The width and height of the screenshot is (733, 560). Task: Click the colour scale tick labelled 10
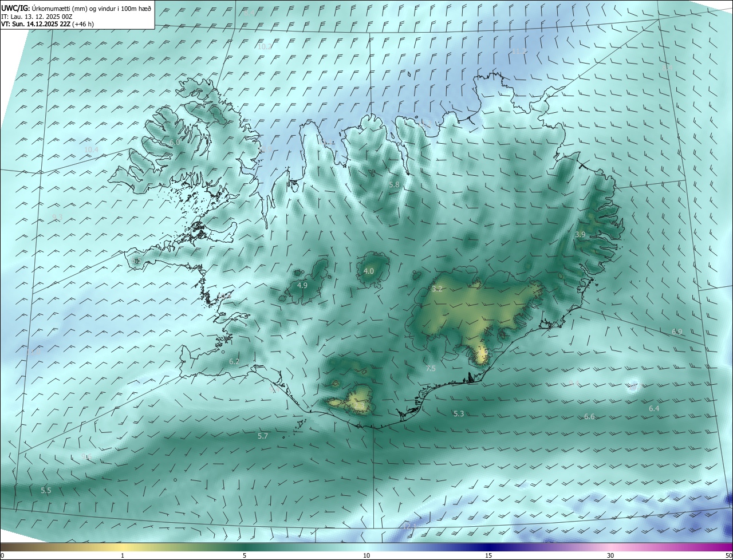[366, 556]
